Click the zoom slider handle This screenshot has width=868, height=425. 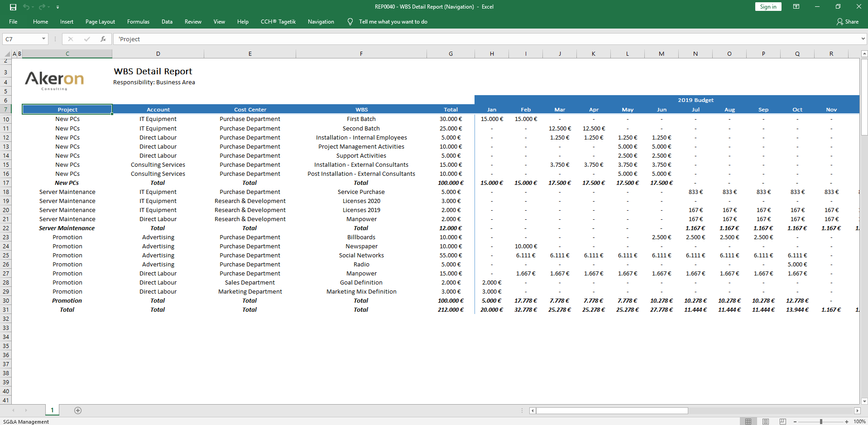821,421
